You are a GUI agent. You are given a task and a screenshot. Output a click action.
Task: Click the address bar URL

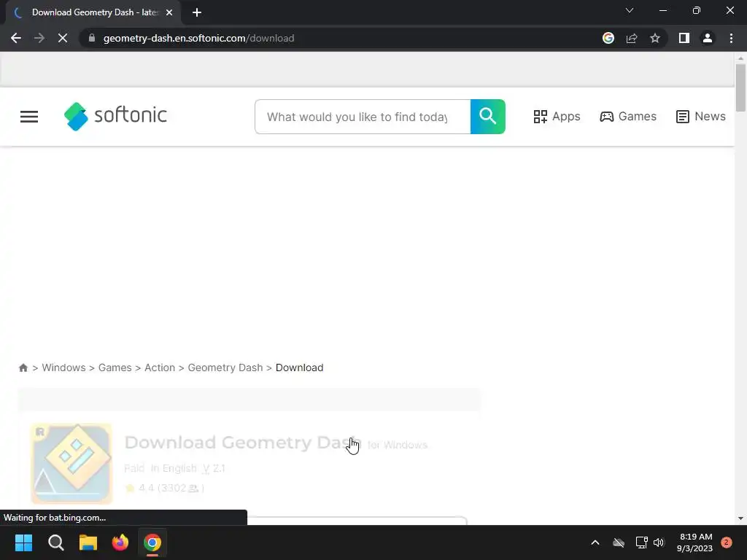point(198,38)
